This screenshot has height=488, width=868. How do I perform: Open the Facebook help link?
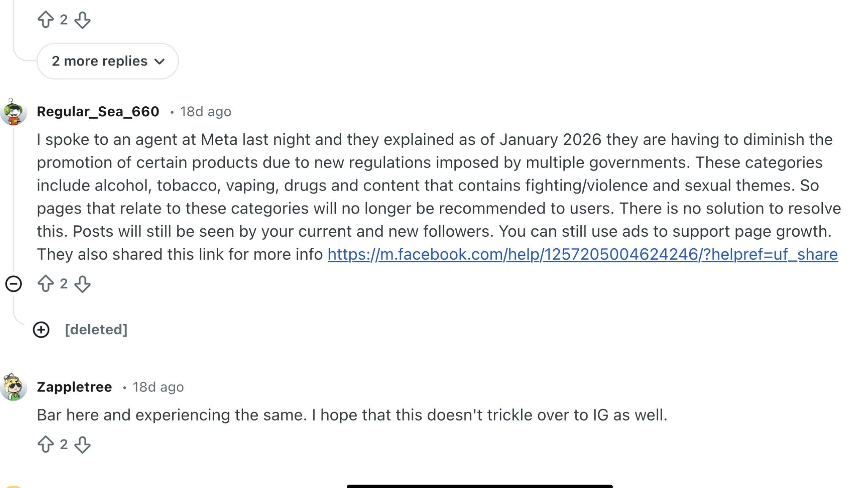tap(582, 254)
